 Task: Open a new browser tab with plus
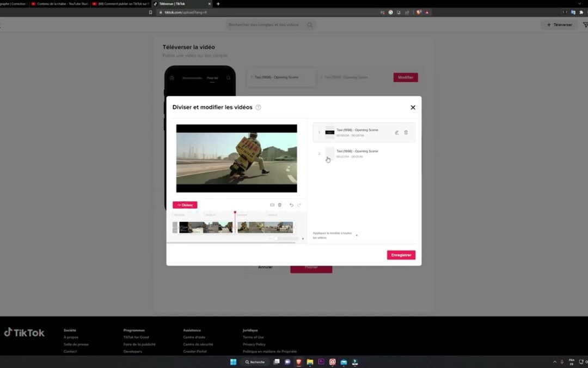pyautogui.click(x=218, y=4)
